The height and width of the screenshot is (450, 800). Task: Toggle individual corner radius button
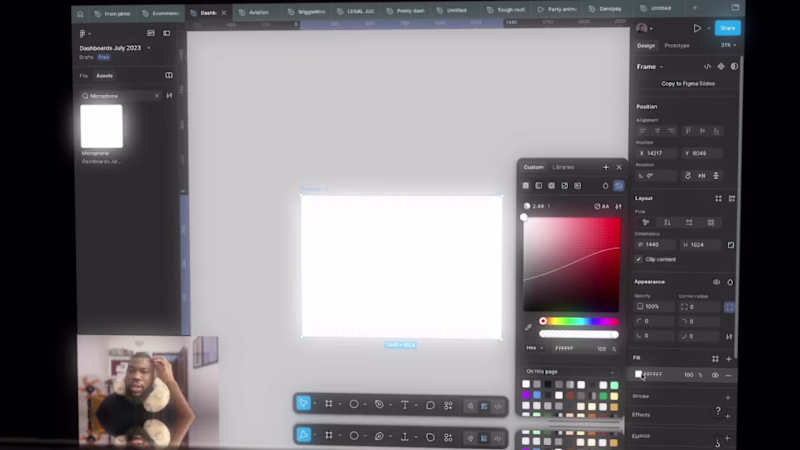point(729,307)
